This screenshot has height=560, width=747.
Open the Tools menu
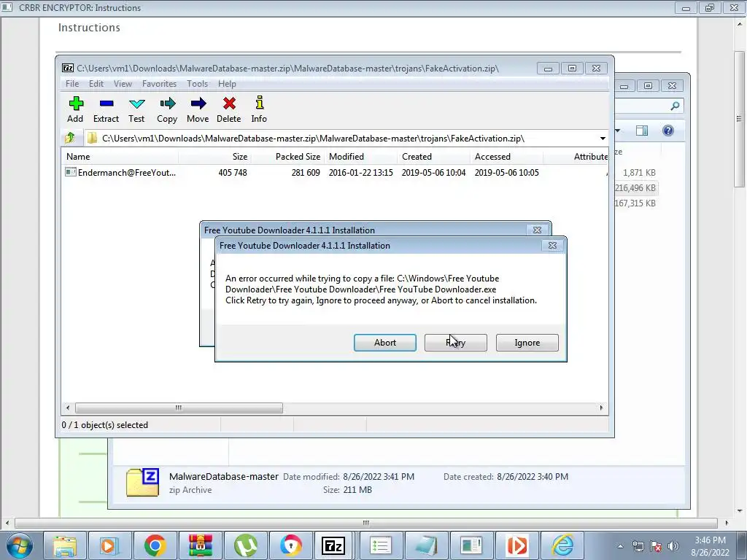coord(197,84)
